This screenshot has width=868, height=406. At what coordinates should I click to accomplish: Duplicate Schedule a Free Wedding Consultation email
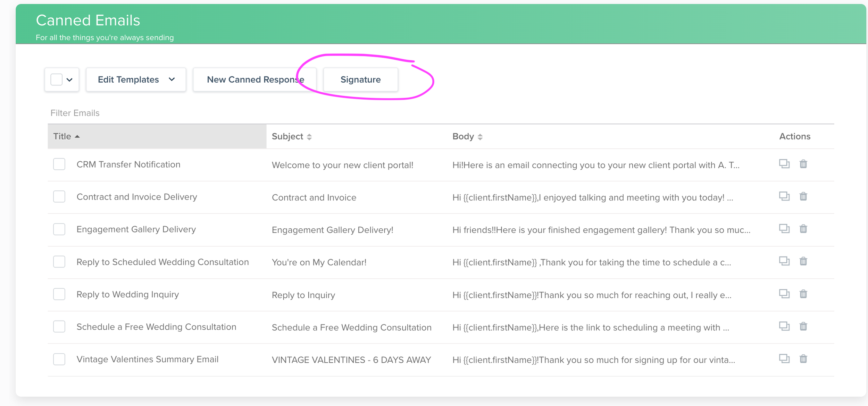784,326
